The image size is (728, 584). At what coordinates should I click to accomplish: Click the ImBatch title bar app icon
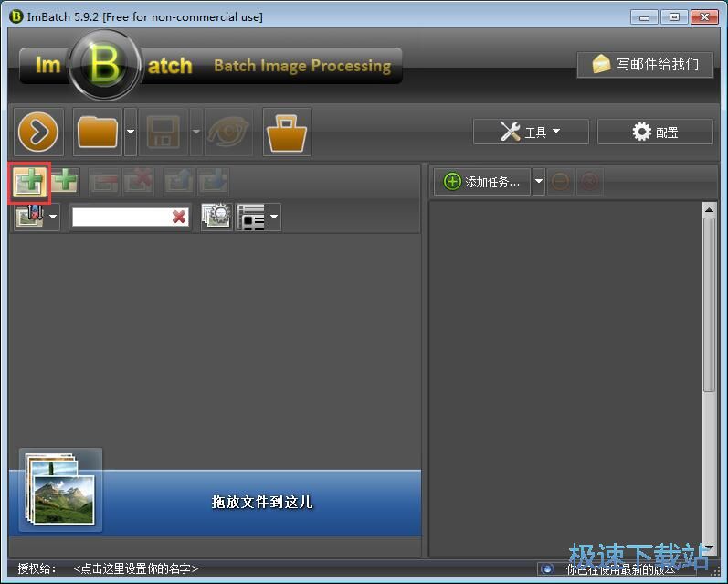click(x=16, y=16)
